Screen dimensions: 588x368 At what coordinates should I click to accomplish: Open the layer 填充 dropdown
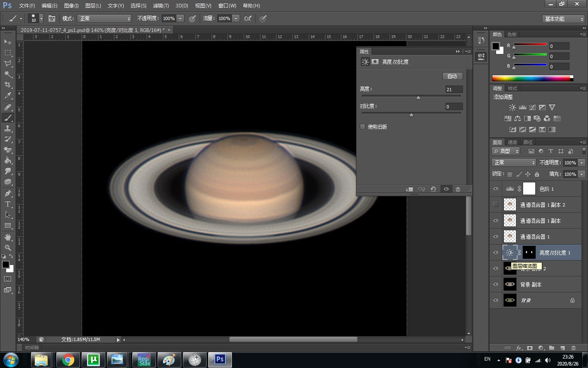pos(582,174)
